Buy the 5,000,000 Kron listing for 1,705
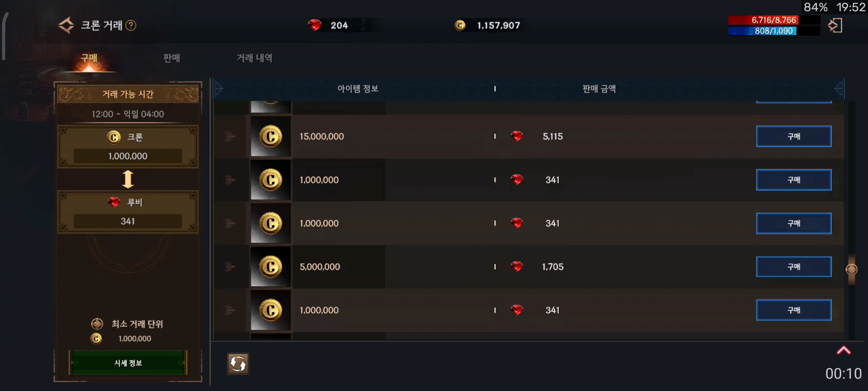The width and height of the screenshot is (868, 391). coord(794,267)
